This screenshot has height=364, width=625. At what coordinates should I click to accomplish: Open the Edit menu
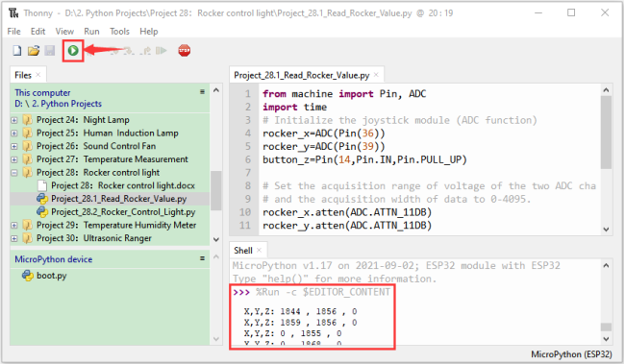(37, 31)
